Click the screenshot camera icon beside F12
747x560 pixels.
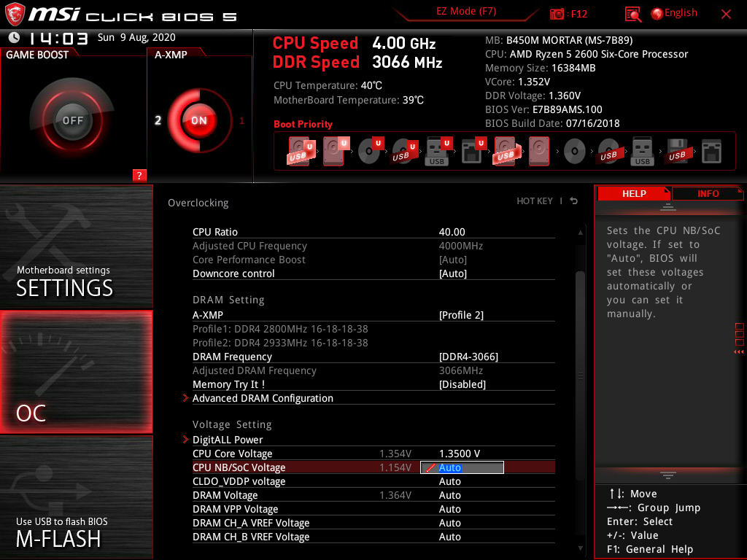(557, 14)
